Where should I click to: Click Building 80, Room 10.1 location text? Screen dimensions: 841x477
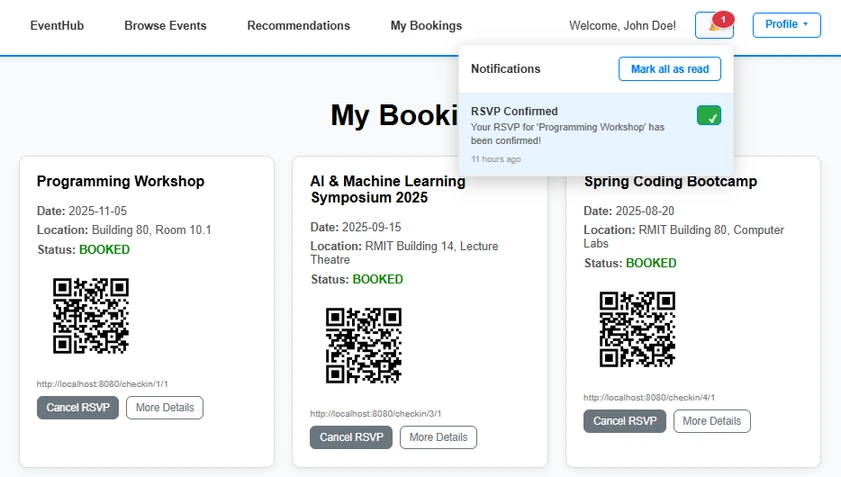coord(151,230)
